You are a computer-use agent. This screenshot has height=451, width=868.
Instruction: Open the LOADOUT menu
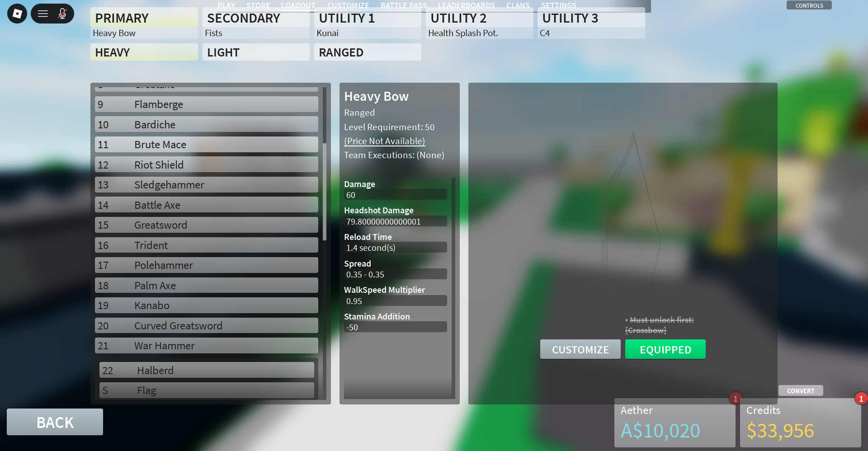pyautogui.click(x=298, y=5)
